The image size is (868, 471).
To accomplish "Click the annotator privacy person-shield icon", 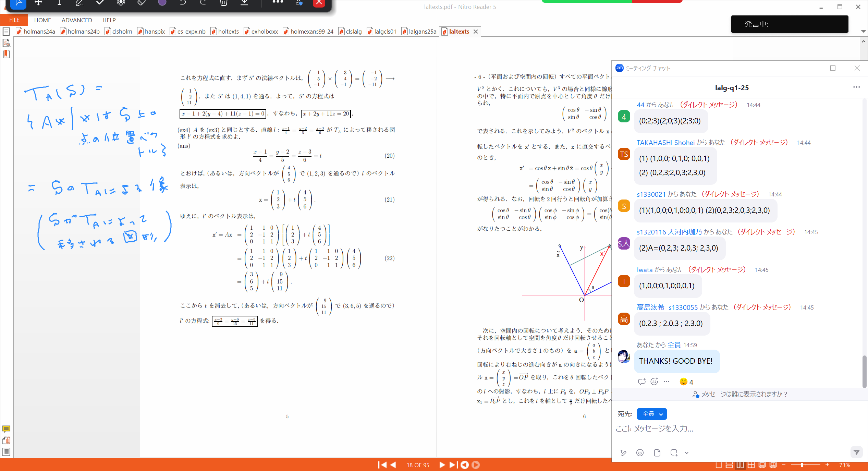I will pos(299,3).
